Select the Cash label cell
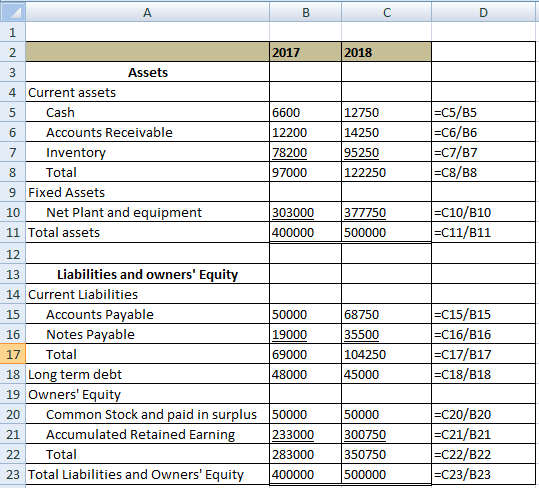The image size is (539, 488). tap(147, 112)
